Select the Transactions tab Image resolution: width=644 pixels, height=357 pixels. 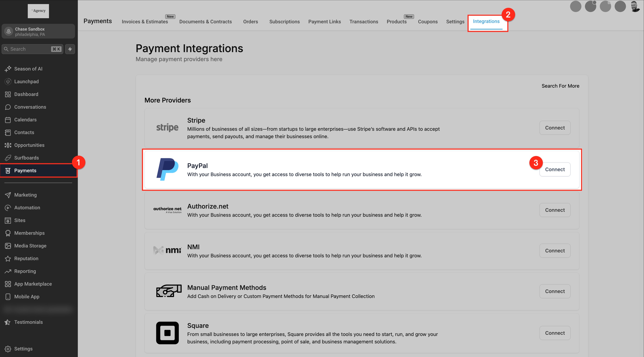[x=363, y=22]
